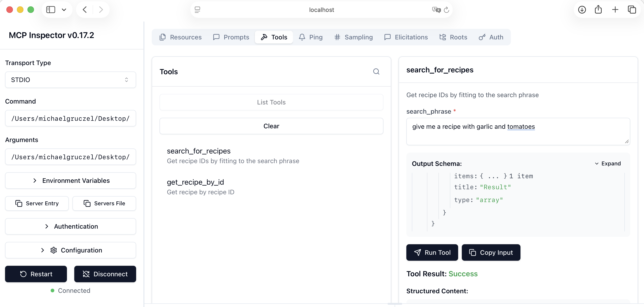
Task: Go back using browser back arrow
Action: point(85,10)
